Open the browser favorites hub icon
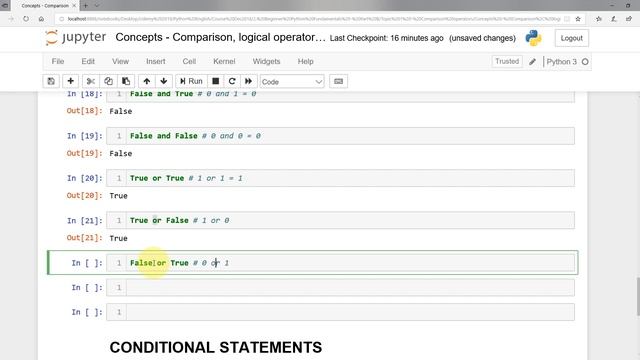 tap(599, 19)
